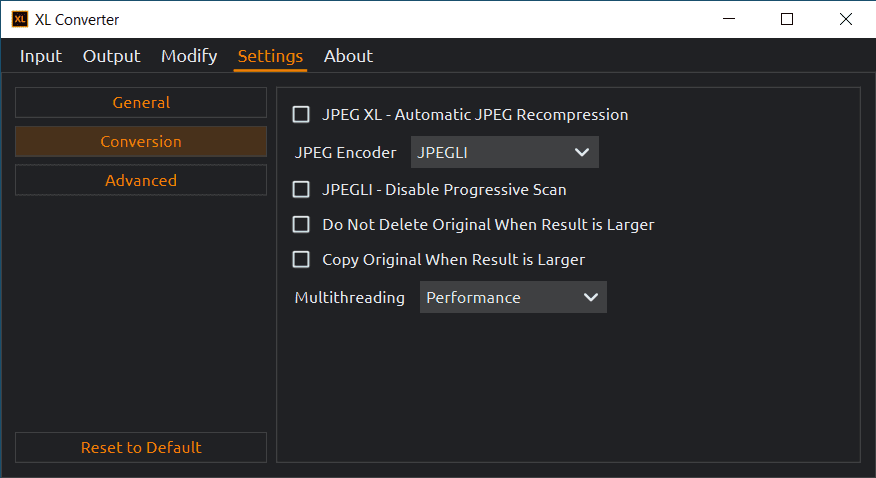Viewport: 876px width, 478px height.
Task: Switch to the Input tab
Action: [x=41, y=56]
